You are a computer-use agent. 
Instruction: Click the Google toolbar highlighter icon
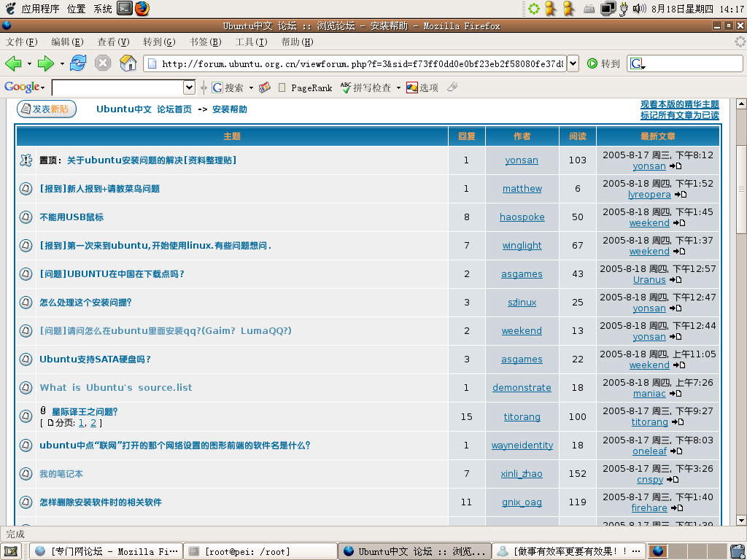[x=452, y=87]
